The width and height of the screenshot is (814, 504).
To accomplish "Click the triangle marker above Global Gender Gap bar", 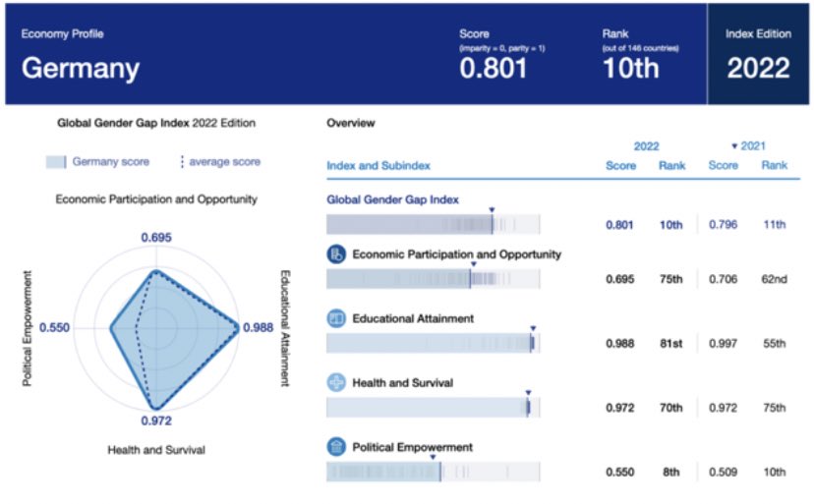I will pos(492,210).
